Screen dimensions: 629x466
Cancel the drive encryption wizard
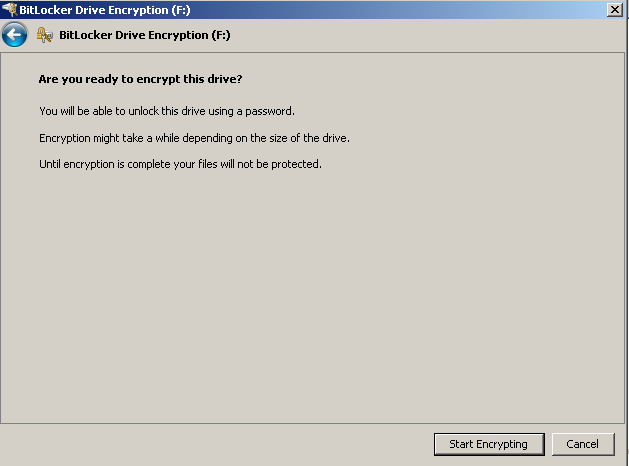click(583, 444)
